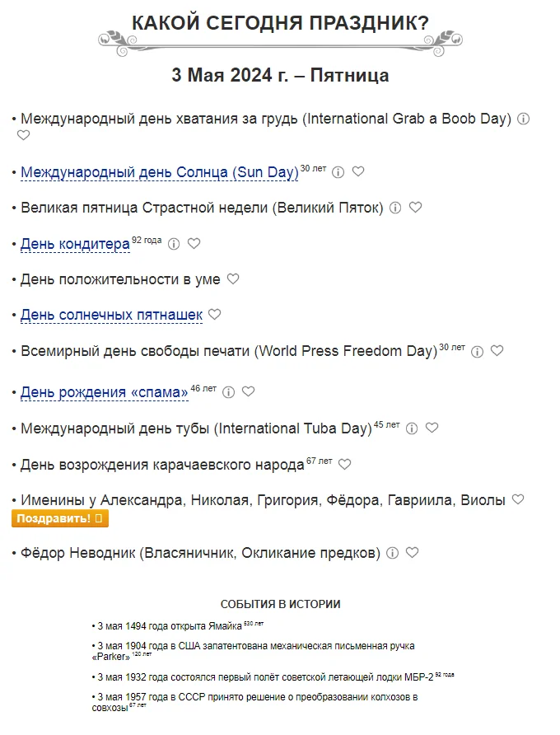This screenshot has width=560, height=735.
Task: Show info for International Tuba Day
Action: click(x=412, y=428)
